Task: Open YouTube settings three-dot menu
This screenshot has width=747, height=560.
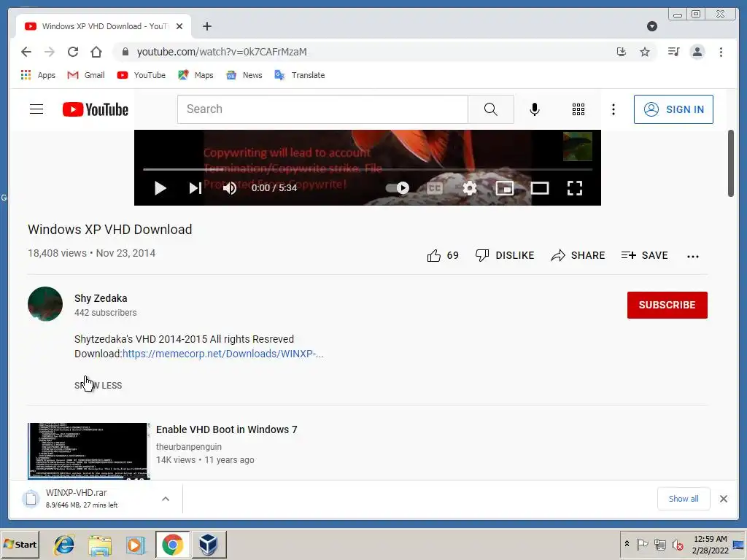Action: tap(613, 109)
